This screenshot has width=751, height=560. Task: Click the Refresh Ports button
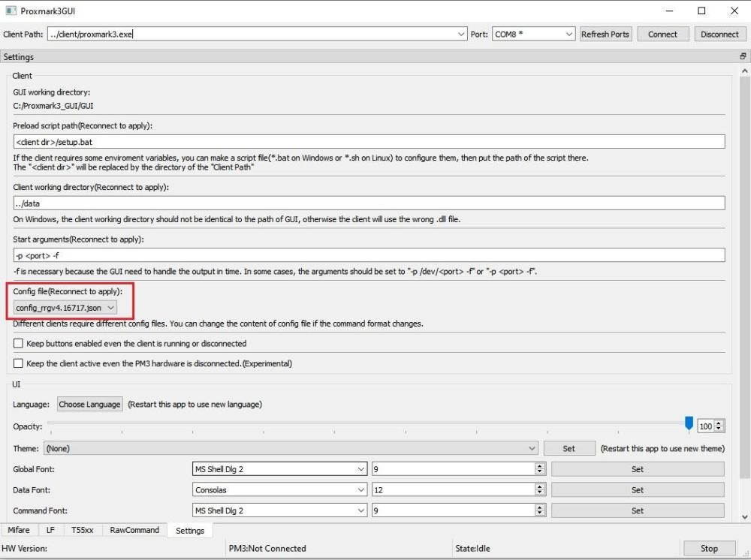point(605,35)
